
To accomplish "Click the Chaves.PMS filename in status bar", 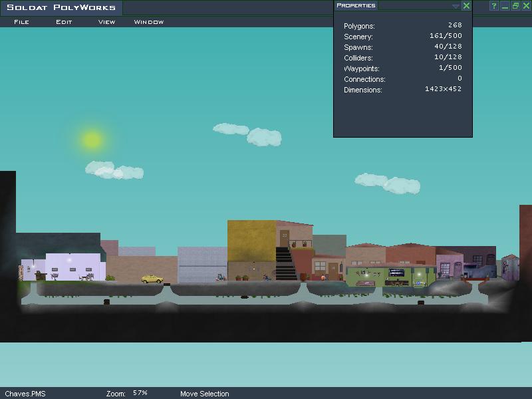I will (25, 394).
